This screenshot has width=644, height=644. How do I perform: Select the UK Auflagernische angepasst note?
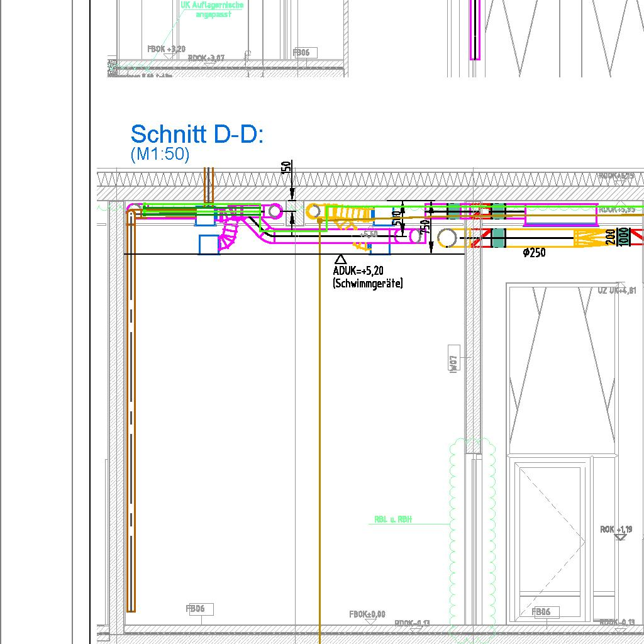(x=203, y=9)
